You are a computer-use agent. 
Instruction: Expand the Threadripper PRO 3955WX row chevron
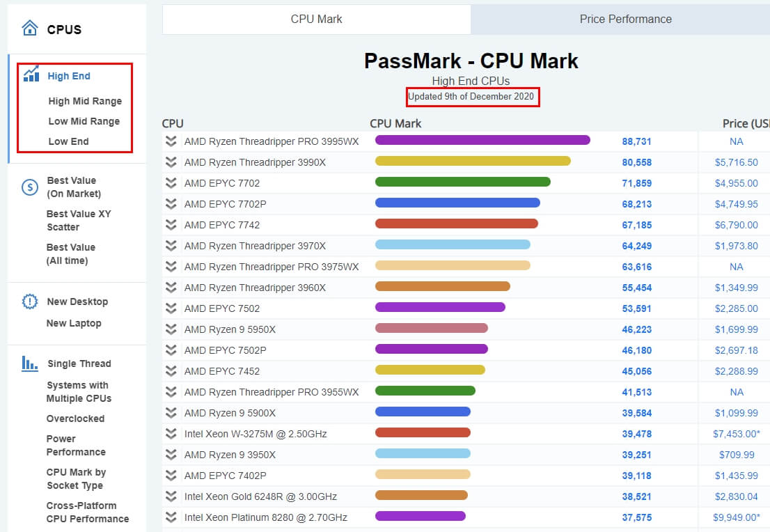tap(171, 392)
